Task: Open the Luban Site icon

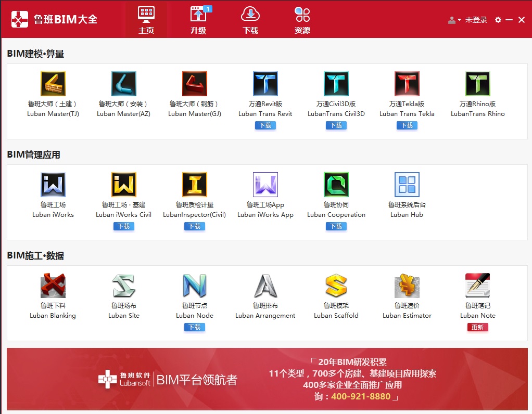Action: coord(124,286)
